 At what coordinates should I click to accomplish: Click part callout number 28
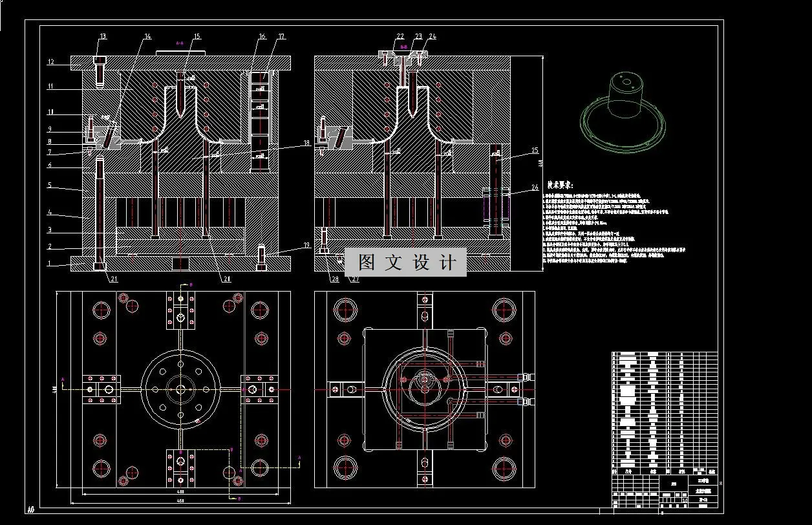pos(335,279)
